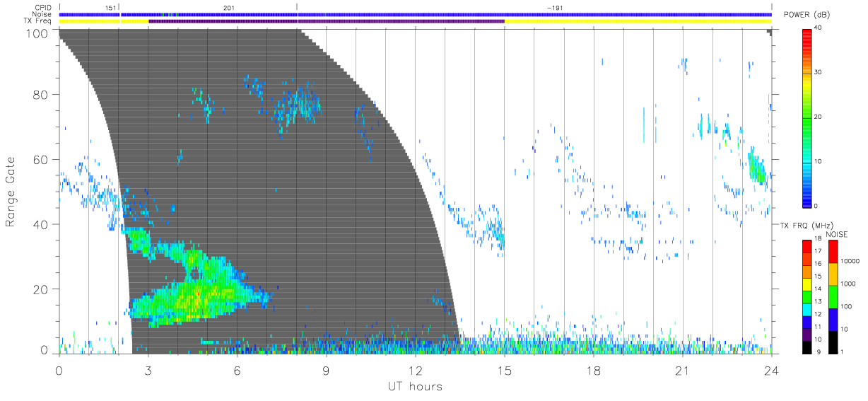Screen dimensions: 868x401
Task: Click the 100 tick on Range Gate axis
Action: pyautogui.click(x=36, y=33)
